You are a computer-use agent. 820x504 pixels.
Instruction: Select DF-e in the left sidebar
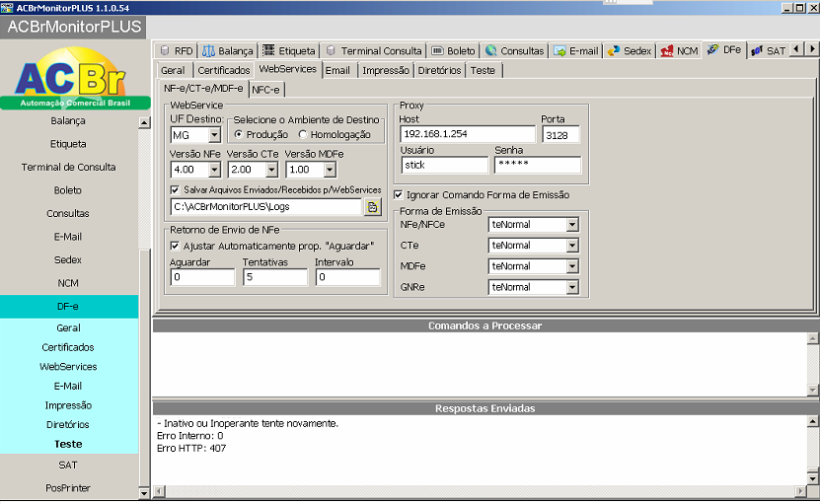point(68,307)
